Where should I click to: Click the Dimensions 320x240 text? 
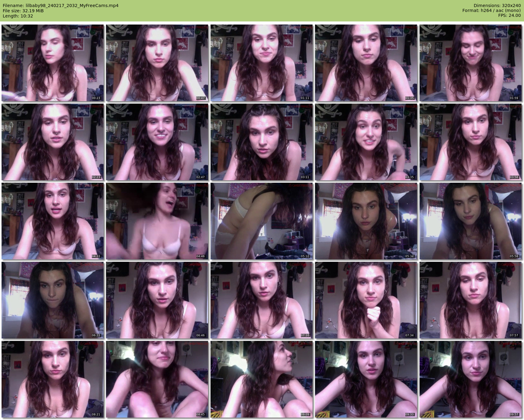[497, 6]
